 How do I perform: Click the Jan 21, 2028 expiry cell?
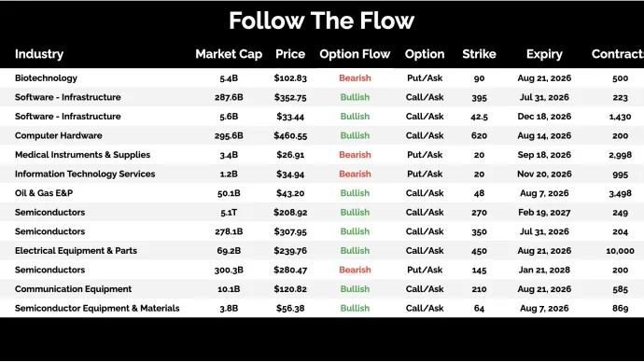pos(544,270)
